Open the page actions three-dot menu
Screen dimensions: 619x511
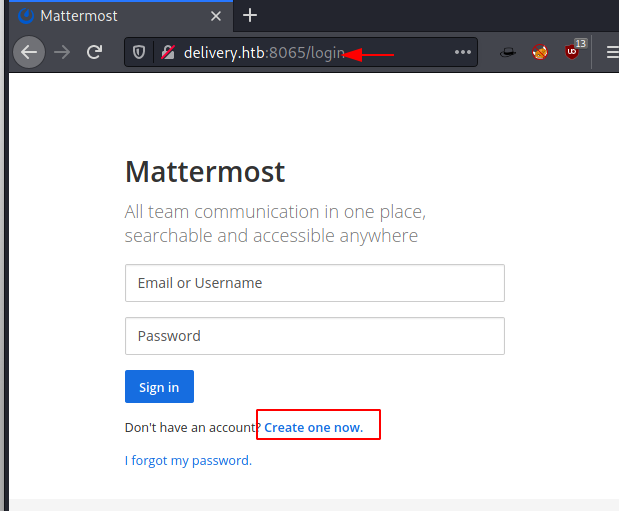[462, 52]
